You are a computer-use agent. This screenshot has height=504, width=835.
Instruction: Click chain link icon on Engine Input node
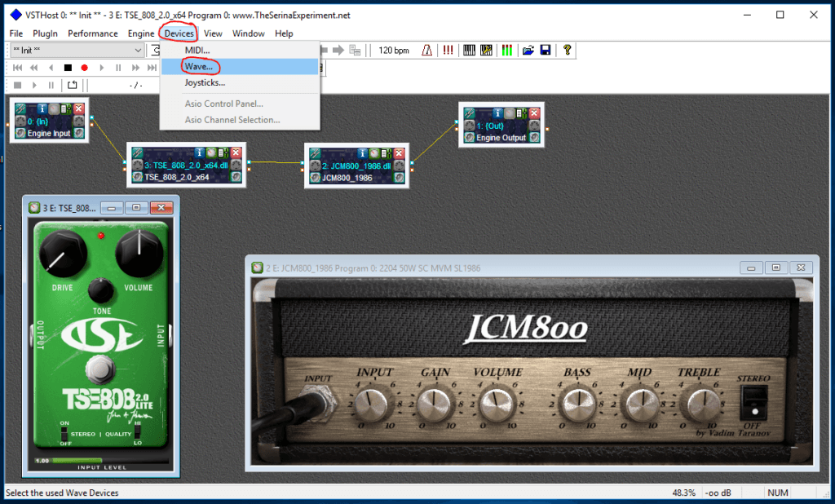coord(20,108)
